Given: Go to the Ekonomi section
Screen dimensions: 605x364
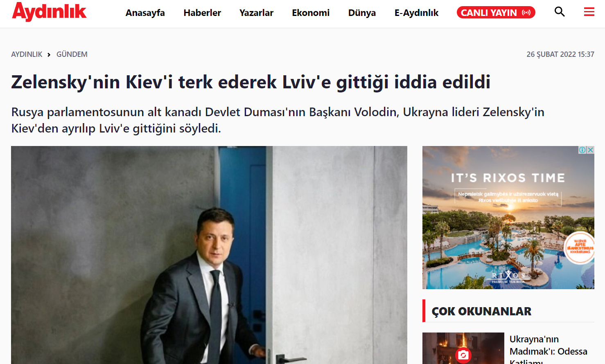Looking at the screenshot, I should pos(311,13).
